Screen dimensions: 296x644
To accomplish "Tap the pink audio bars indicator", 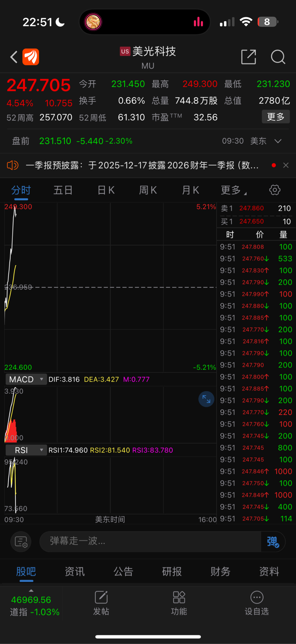I will click(198, 22).
